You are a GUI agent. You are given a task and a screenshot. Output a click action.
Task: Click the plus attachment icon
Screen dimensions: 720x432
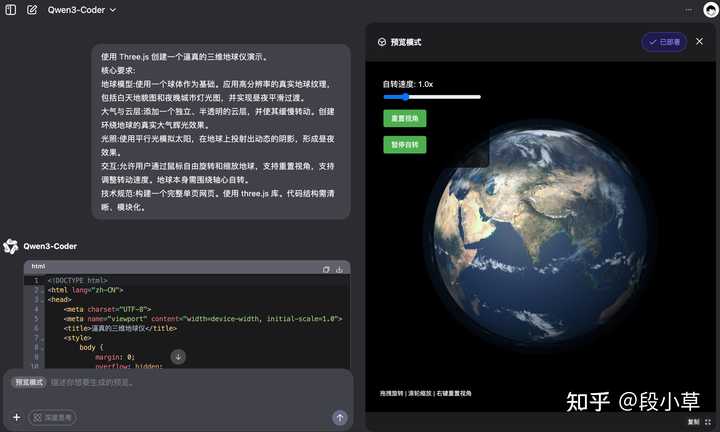(x=16, y=417)
